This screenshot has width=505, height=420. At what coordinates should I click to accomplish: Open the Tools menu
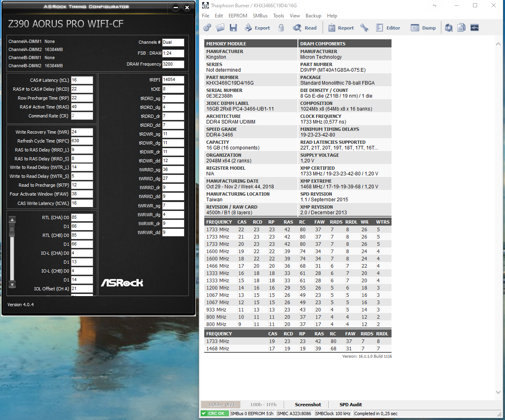click(278, 16)
